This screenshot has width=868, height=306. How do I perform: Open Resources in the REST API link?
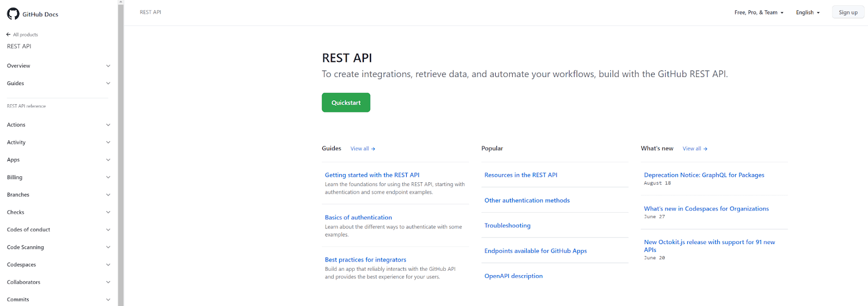520,175
